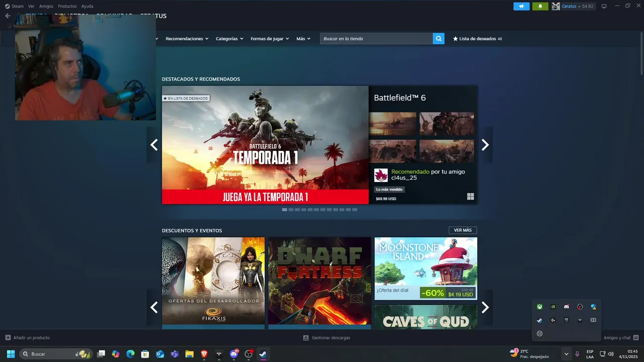Screen dimensions: 644x362
Task: Open Brave browser from the taskbar
Action: [x=204, y=354]
